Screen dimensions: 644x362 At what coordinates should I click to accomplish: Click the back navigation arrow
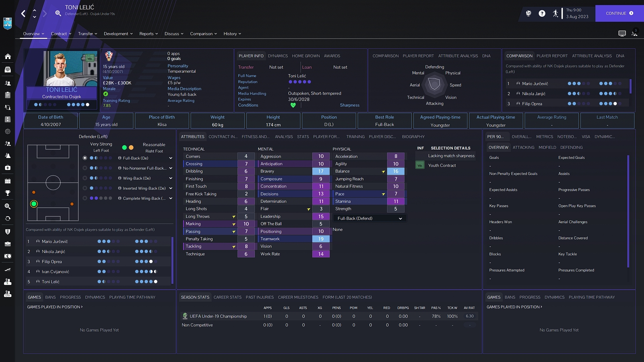(23, 13)
